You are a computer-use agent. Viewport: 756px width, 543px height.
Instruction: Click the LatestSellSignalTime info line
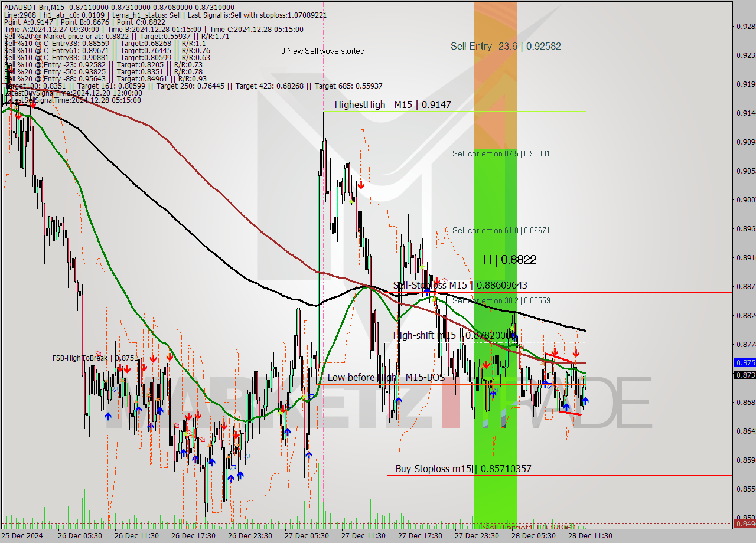coord(72,100)
